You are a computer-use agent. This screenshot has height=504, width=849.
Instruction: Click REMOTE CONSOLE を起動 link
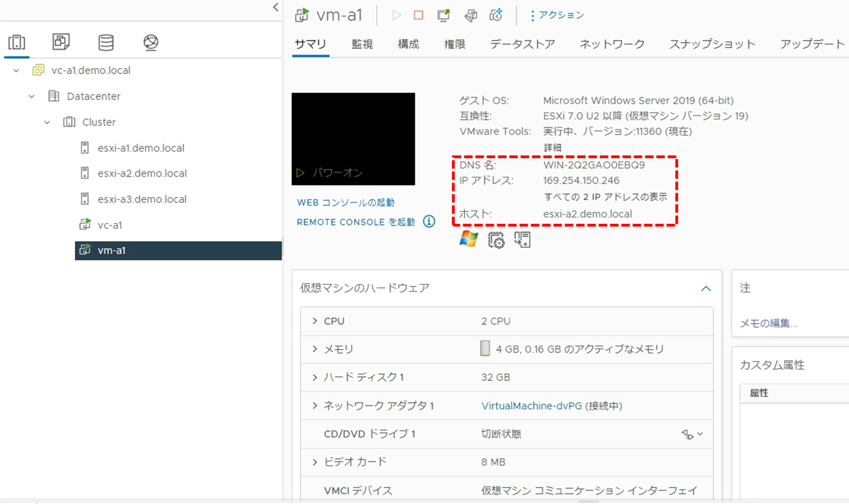pos(356,222)
